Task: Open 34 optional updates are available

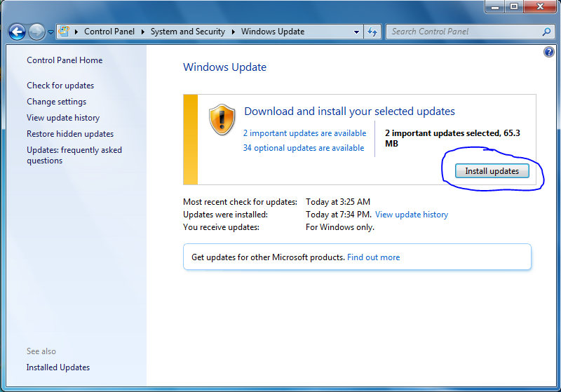Action: [304, 148]
